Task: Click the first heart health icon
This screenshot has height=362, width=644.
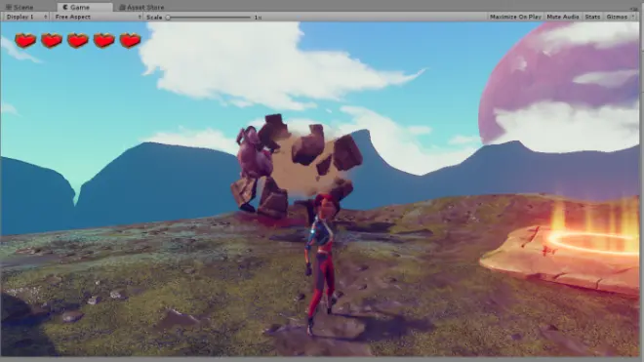Action: [x=25, y=40]
